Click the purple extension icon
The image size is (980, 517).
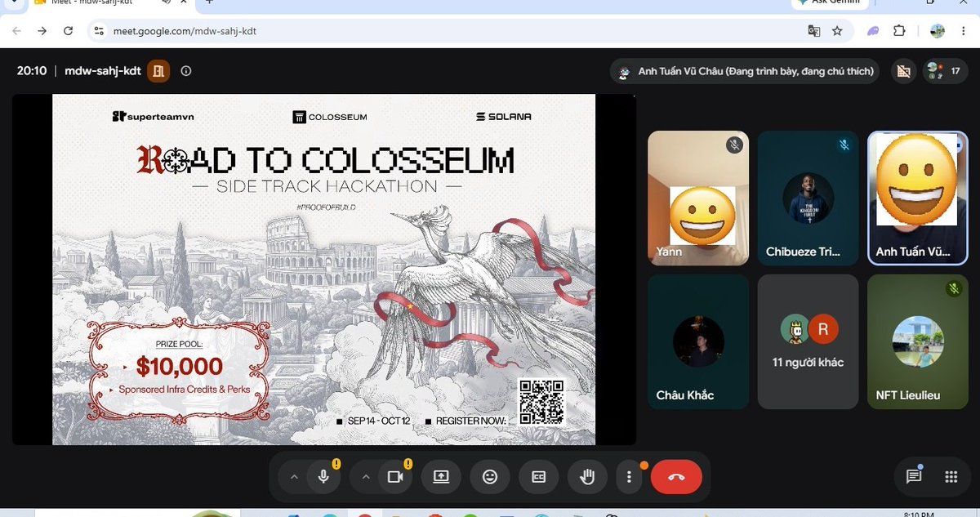[x=873, y=31]
